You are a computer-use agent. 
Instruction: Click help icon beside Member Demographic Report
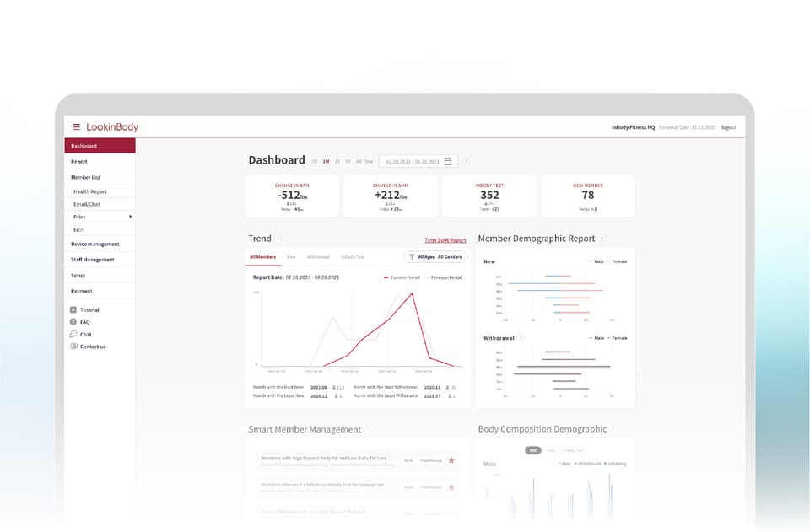tap(602, 239)
